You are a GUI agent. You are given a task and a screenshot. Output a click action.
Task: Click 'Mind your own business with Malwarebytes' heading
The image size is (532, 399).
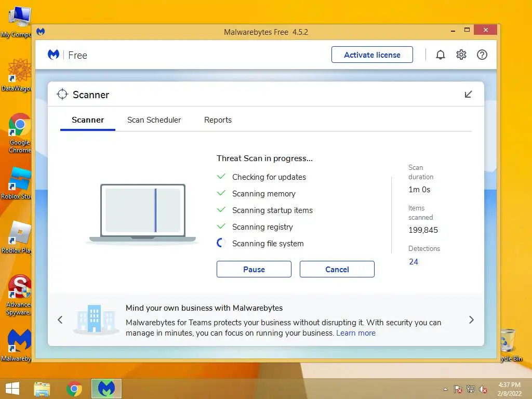[x=204, y=308]
